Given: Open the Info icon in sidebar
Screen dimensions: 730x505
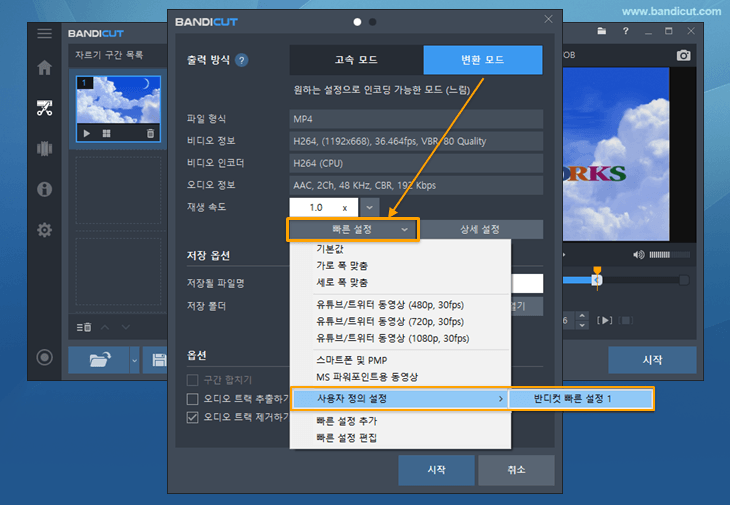Looking at the screenshot, I should (x=44, y=189).
